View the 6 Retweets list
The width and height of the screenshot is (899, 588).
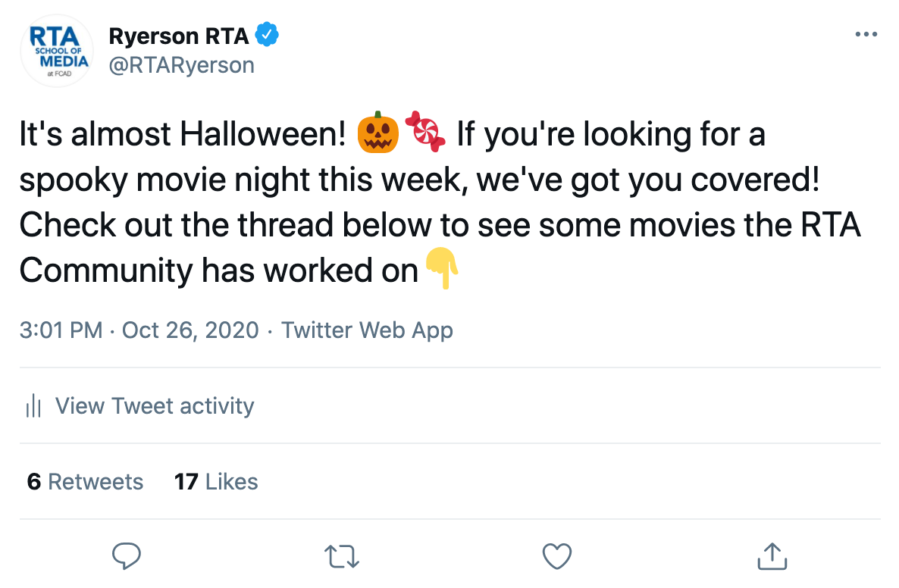pos(85,482)
